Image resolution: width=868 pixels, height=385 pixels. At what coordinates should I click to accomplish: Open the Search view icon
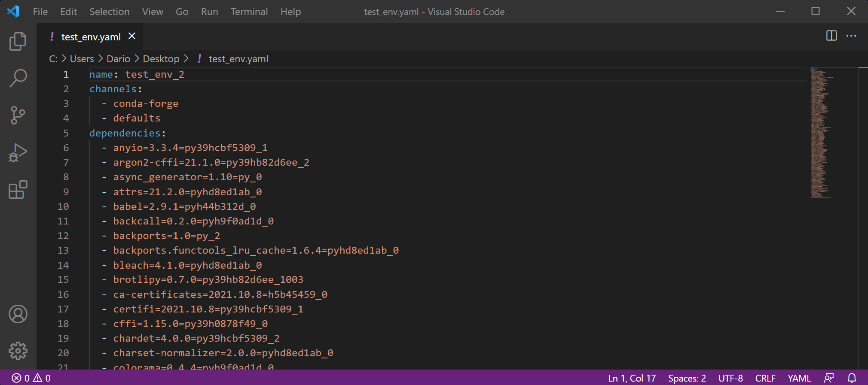[18, 79]
